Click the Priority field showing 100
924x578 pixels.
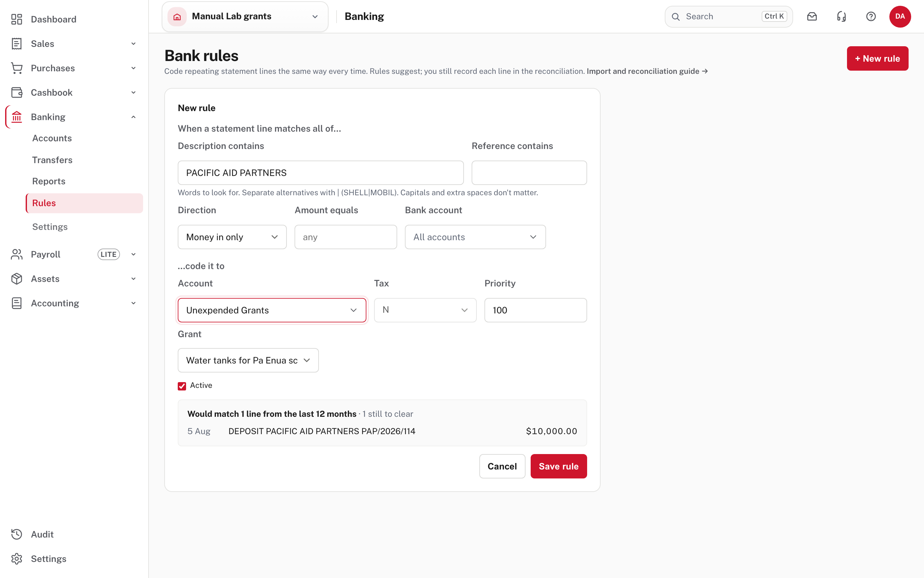pyautogui.click(x=535, y=310)
